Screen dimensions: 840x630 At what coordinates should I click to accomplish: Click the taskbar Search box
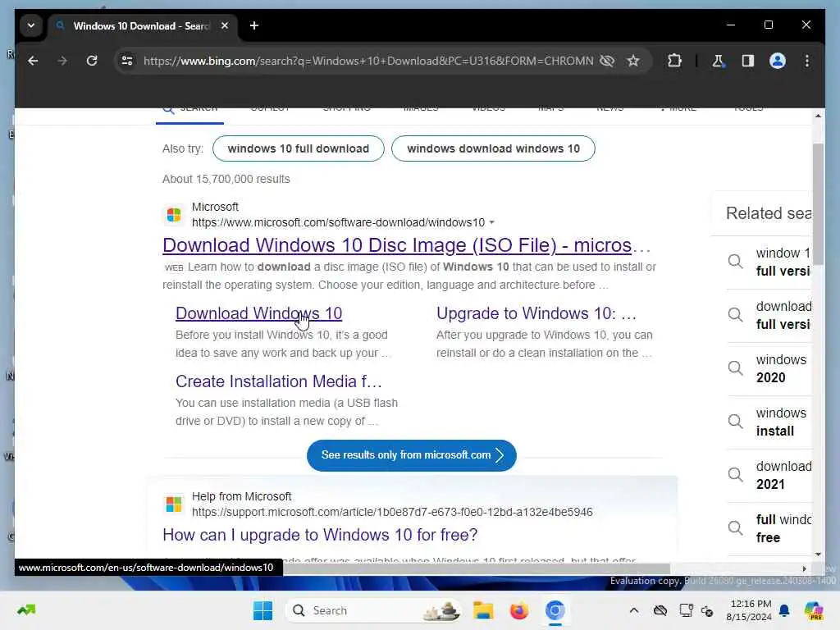(374, 610)
